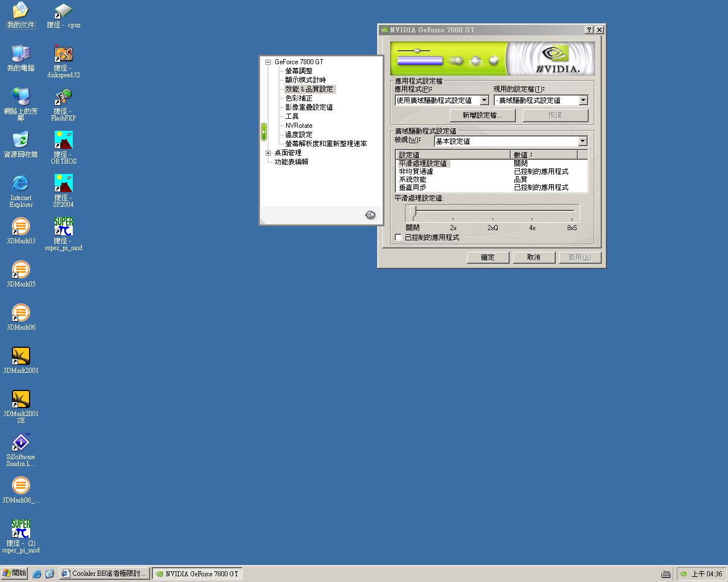Select 螢幕解析度和重新整理速率 tree item
The width and height of the screenshot is (728, 582).
(326, 144)
